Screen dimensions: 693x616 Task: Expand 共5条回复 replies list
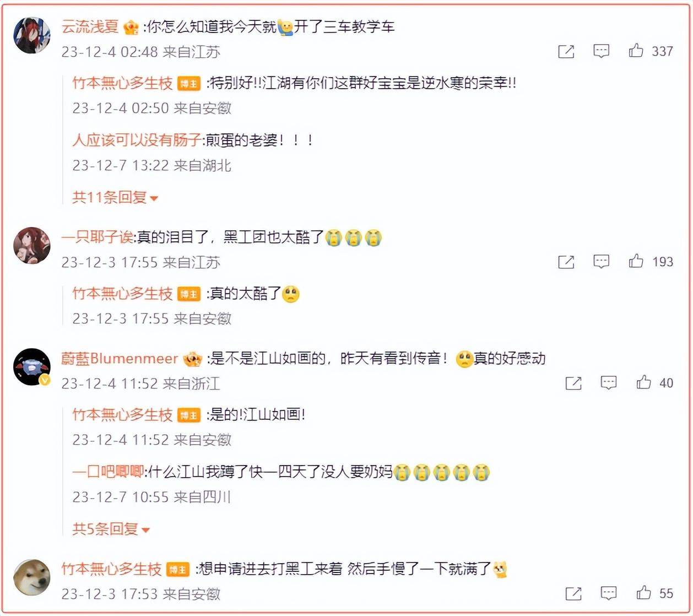tap(111, 529)
